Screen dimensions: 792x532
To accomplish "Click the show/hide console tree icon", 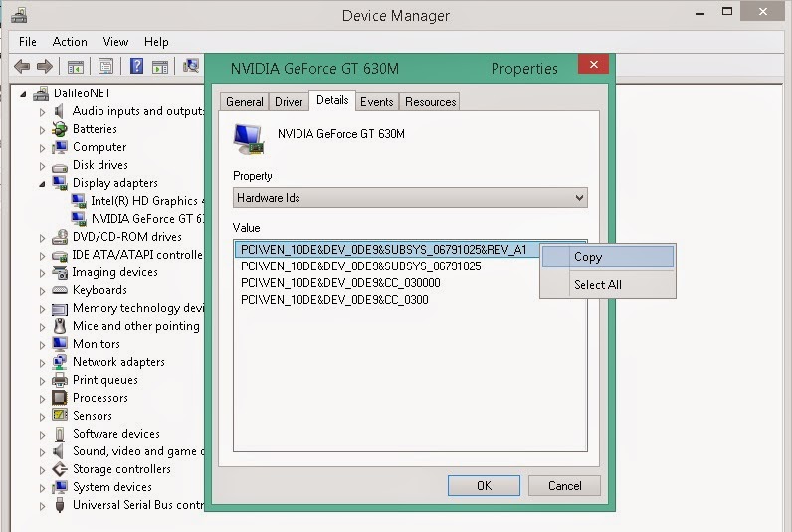I will (76, 66).
